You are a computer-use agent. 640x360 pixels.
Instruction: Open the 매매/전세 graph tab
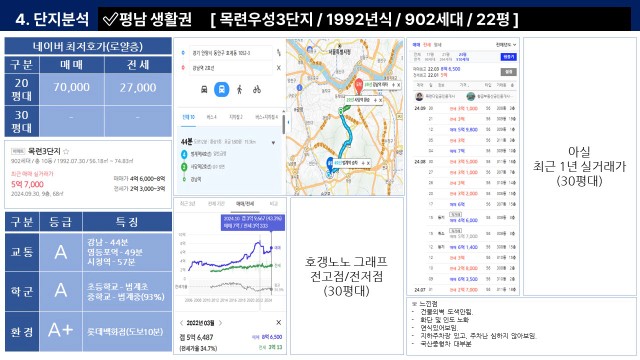(245, 204)
